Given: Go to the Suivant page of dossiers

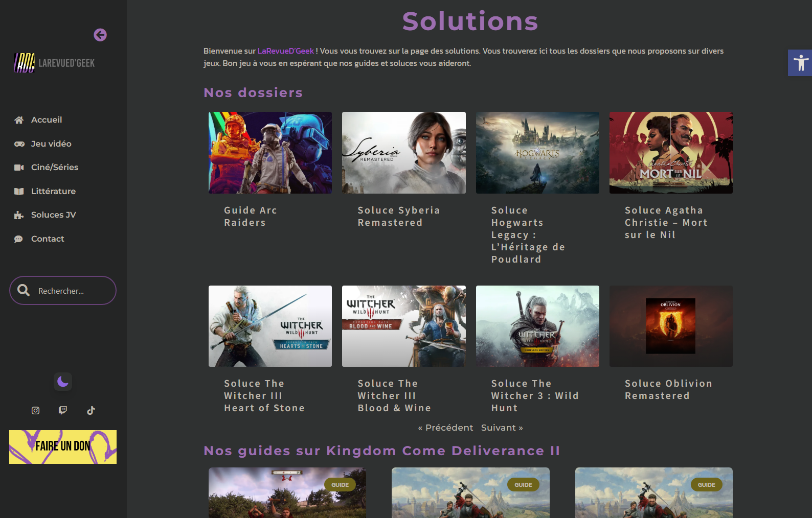Looking at the screenshot, I should [x=502, y=428].
